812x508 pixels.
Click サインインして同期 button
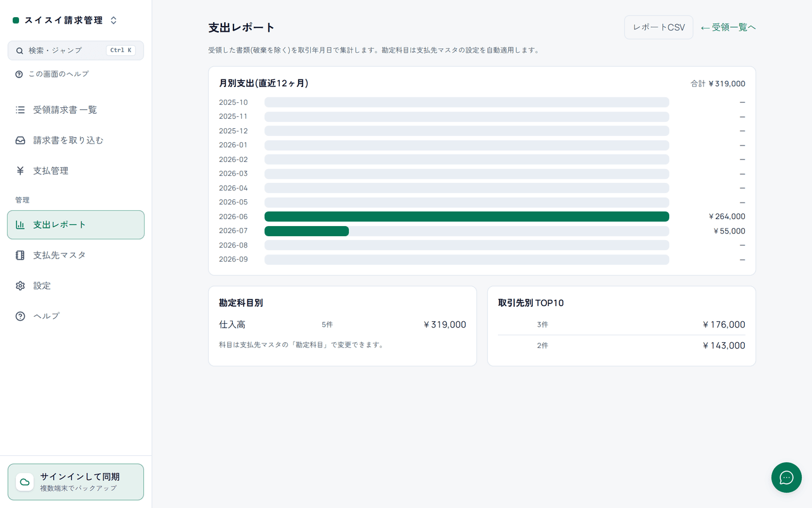75,482
